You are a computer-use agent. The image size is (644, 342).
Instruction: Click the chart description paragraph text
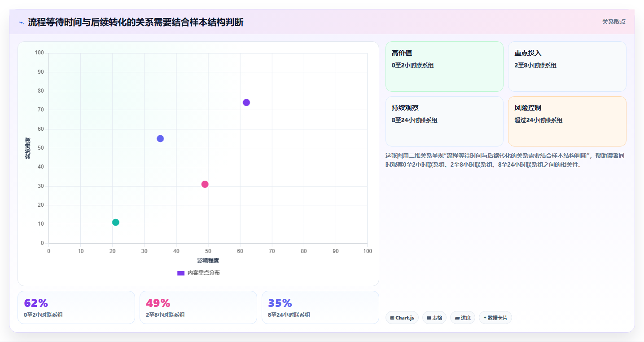click(x=505, y=160)
